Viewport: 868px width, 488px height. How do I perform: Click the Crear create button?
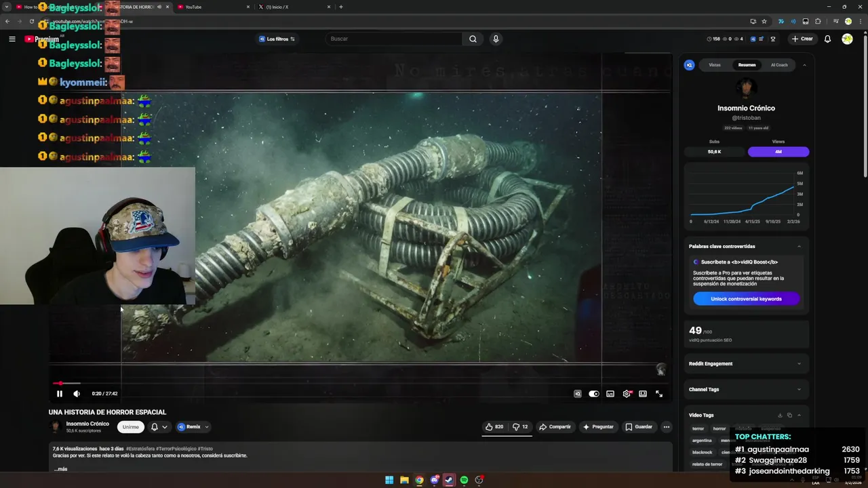[x=802, y=39]
